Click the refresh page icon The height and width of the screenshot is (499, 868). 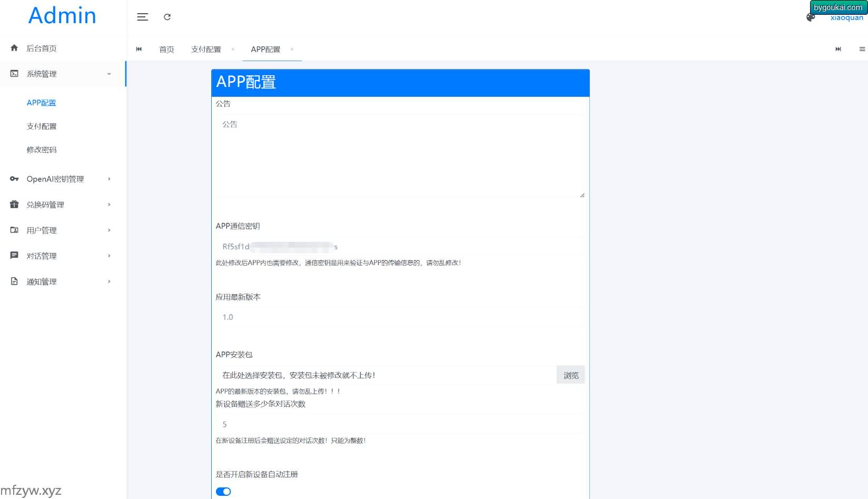pos(167,17)
